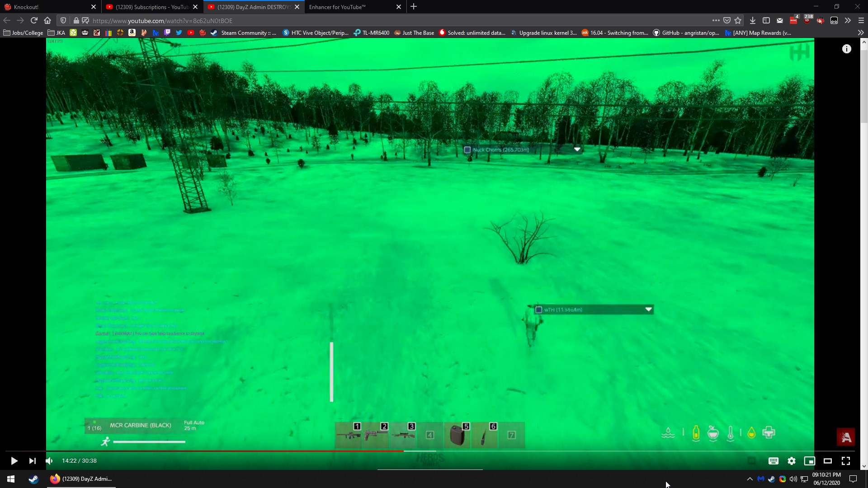Tick the Nuck Chorris player checkbox
The height and width of the screenshot is (488, 868).
pyautogui.click(x=467, y=150)
